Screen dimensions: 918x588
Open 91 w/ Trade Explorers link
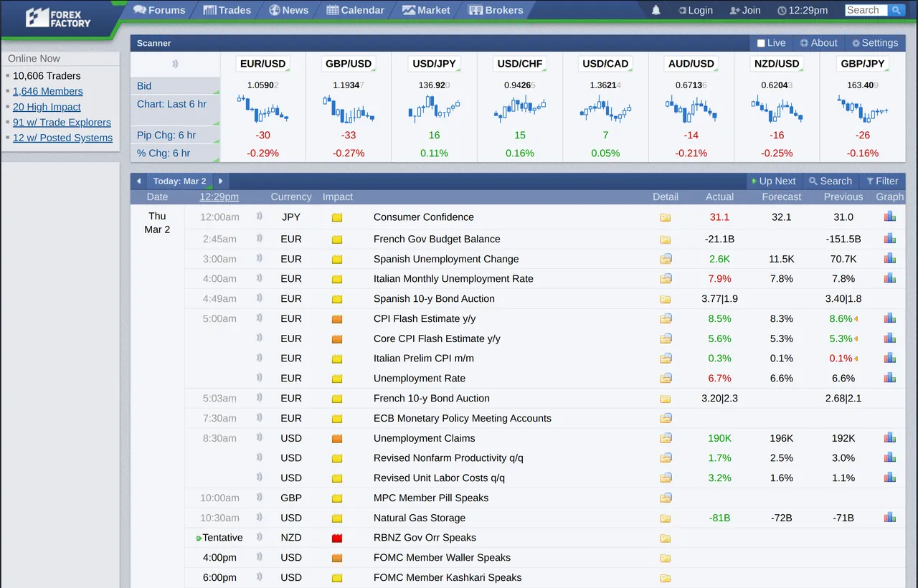point(62,123)
